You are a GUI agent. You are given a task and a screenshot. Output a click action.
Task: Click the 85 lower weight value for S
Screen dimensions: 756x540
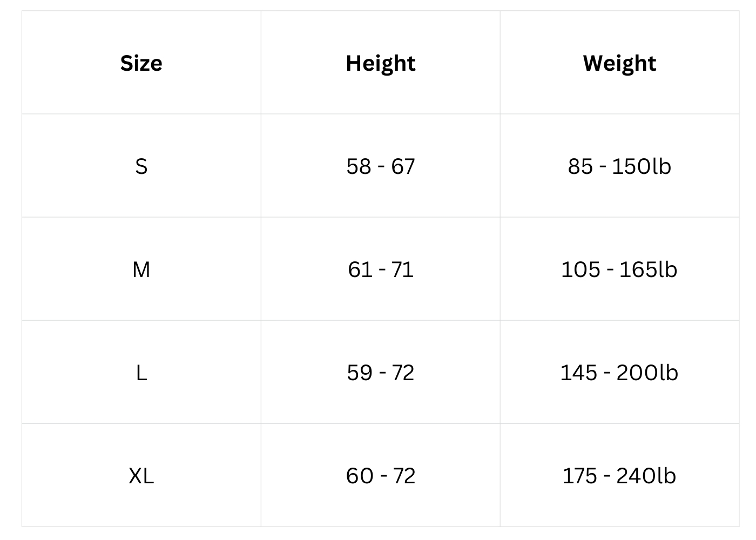pos(580,166)
